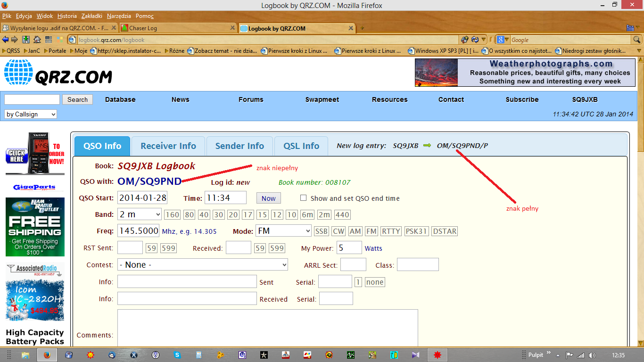Click the page vertical scrollbar
644x362 pixels.
pos(640,202)
